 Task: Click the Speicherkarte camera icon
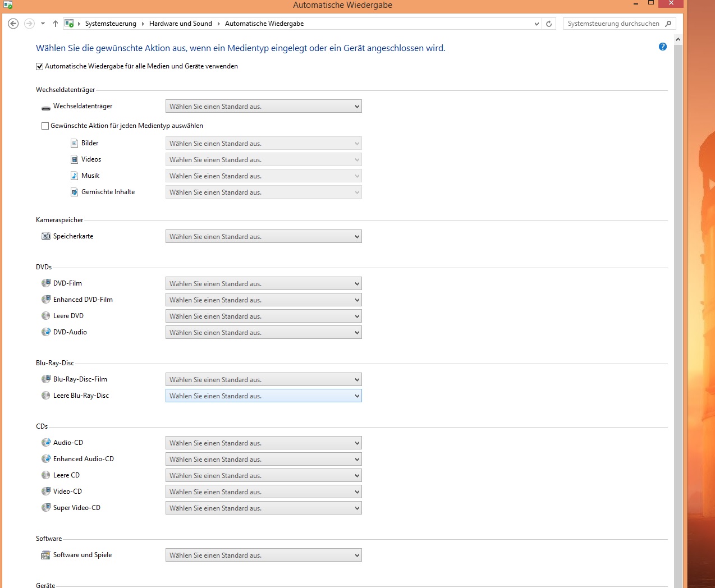pyautogui.click(x=46, y=236)
